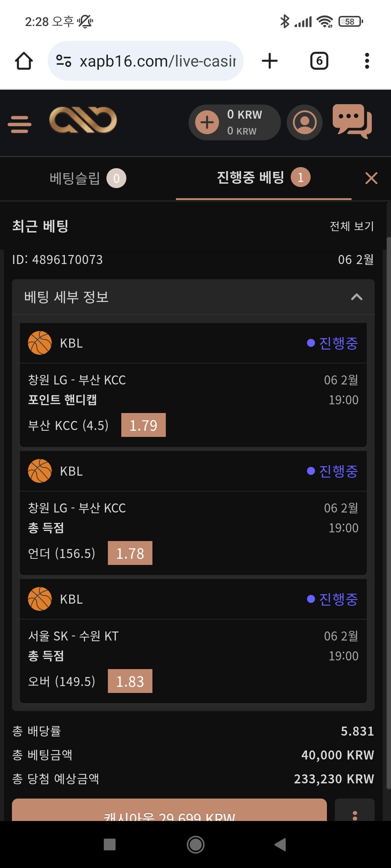Open more options beside cash out

pos(354,812)
